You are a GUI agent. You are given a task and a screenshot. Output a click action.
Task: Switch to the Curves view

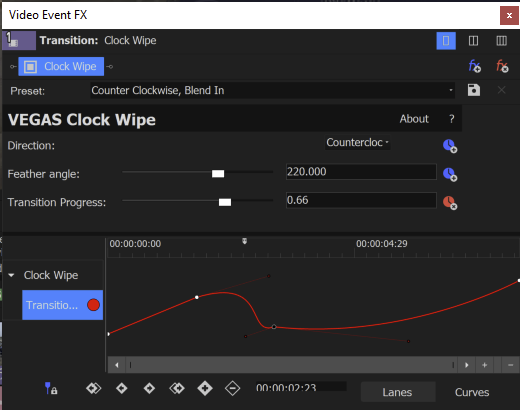(x=472, y=392)
